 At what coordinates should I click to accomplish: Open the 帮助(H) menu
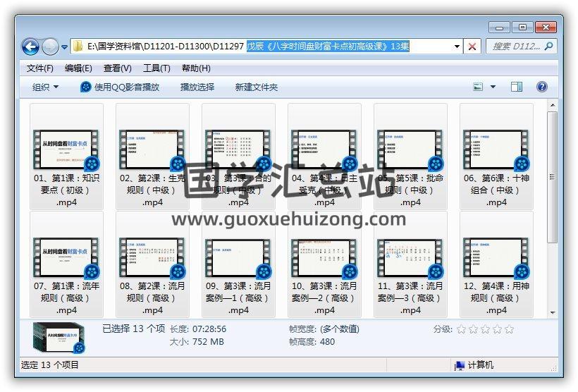[196, 68]
